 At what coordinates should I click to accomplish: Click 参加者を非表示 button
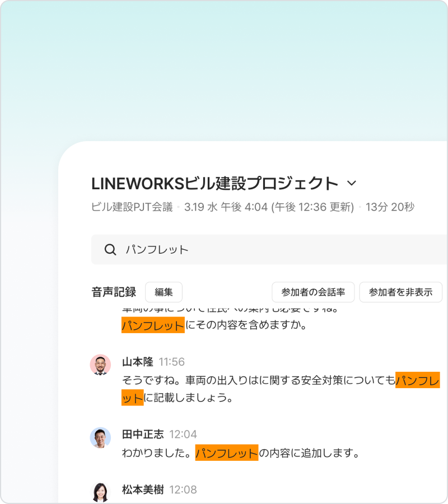point(400,292)
